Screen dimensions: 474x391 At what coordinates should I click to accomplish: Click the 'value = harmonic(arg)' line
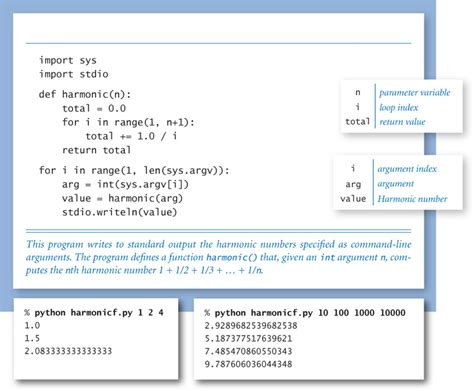click(x=122, y=198)
